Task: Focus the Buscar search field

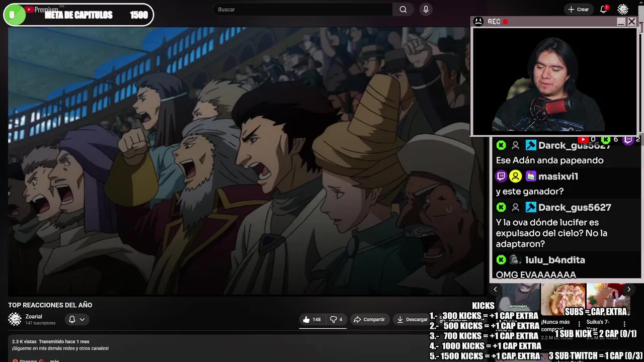Action: click(303, 10)
